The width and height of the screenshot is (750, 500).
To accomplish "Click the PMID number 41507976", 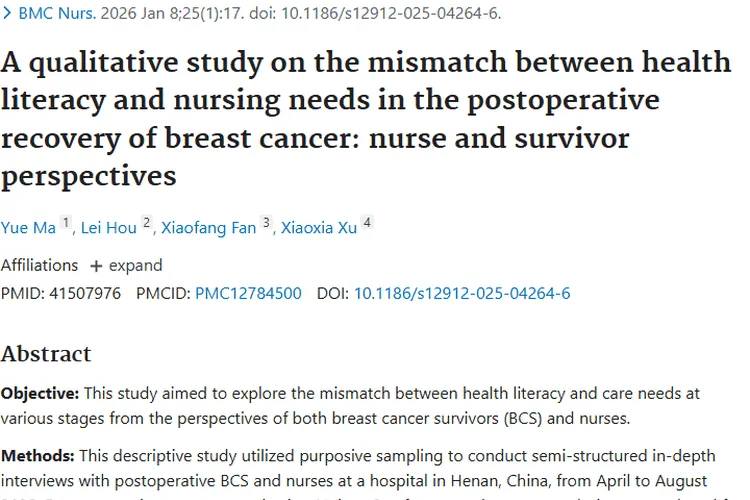I will click(x=84, y=294).
